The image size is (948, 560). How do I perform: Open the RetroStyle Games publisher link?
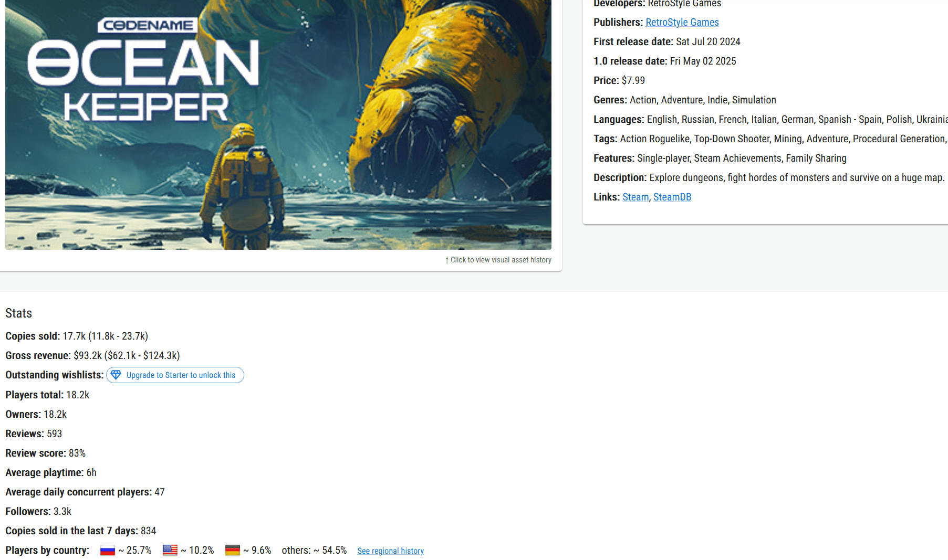(x=682, y=22)
